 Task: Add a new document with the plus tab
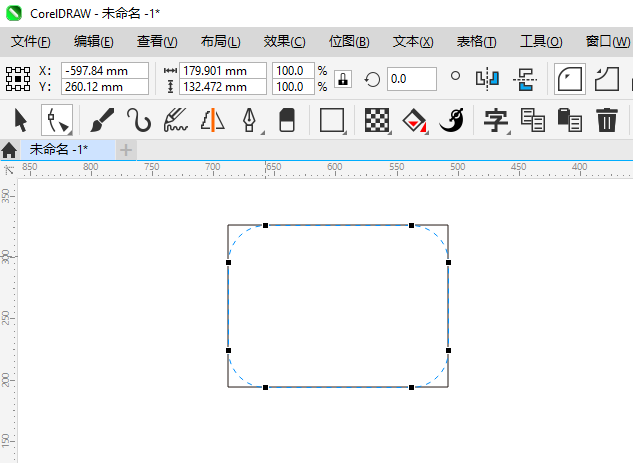tap(126, 150)
